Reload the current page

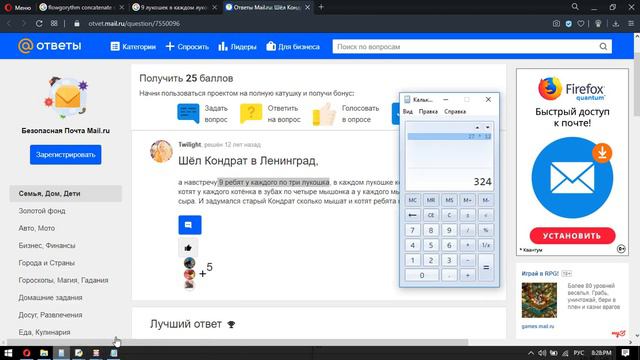click(x=39, y=24)
